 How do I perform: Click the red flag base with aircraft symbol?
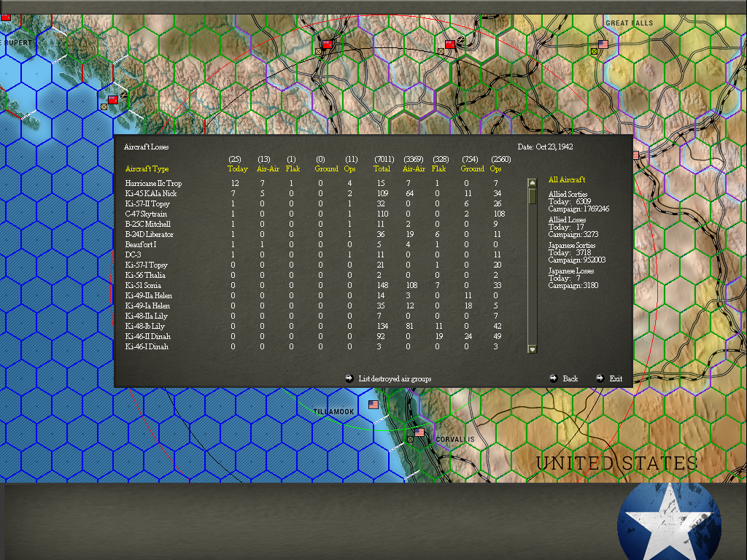(x=450, y=44)
